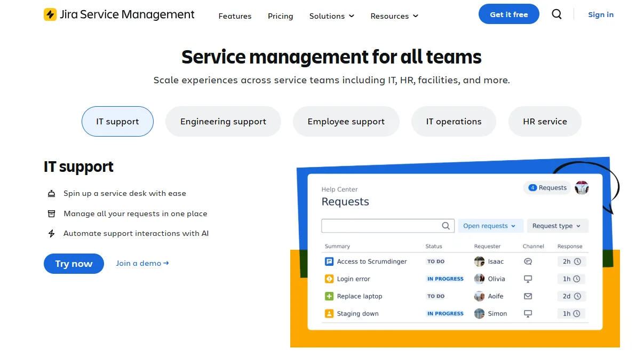Click the search icon inside Requests search box

click(446, 226)
